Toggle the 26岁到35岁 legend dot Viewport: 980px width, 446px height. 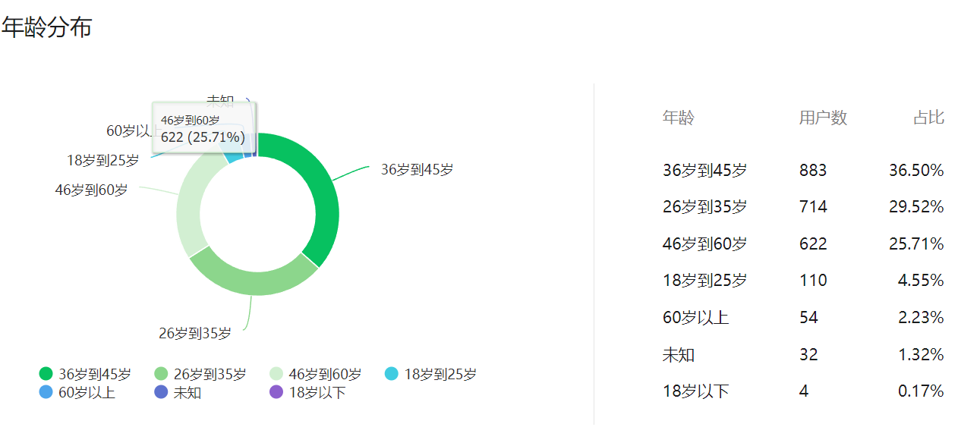pyautogui.click(x=161, y=374)
